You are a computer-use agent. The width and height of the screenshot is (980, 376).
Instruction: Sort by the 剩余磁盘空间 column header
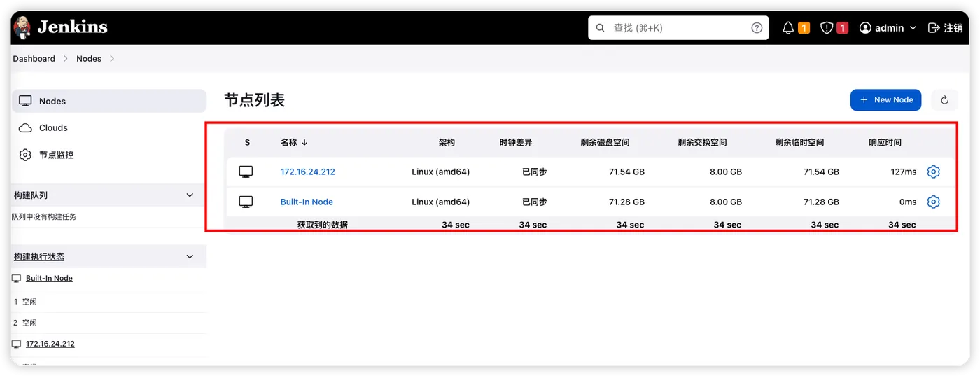click(x=605, y=143)
